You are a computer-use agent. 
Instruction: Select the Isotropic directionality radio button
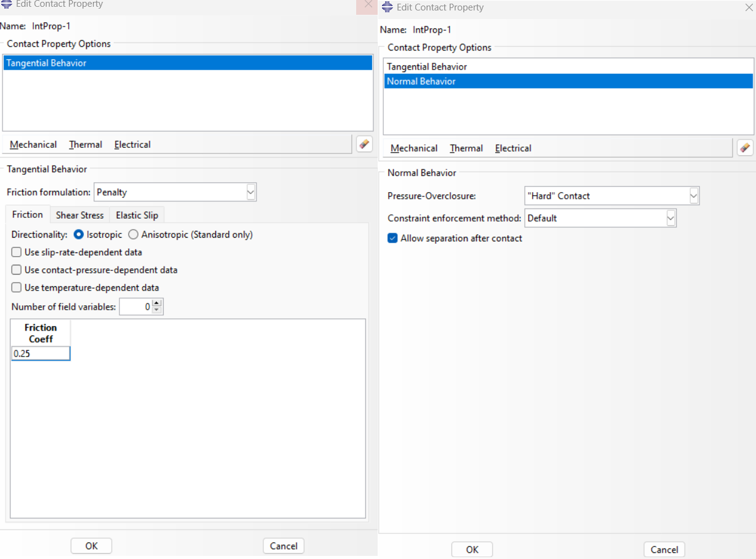tap(78, 235)
